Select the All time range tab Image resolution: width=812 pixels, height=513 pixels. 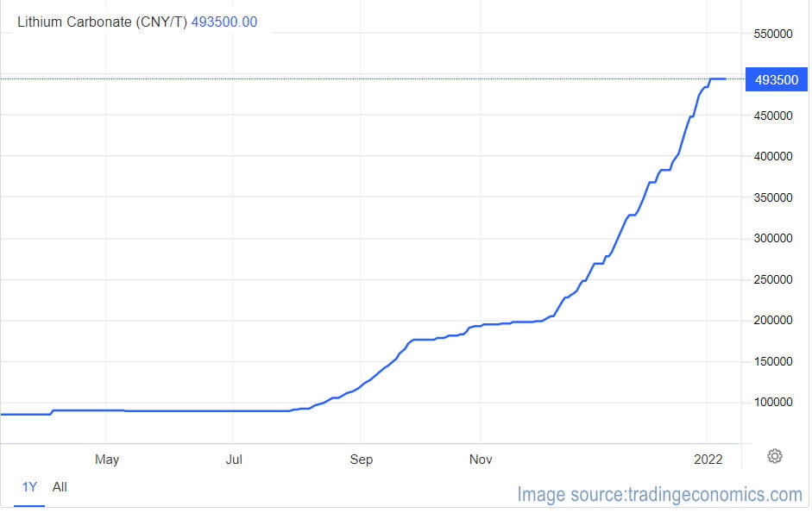pyautogui.click(x=60, y=487)
